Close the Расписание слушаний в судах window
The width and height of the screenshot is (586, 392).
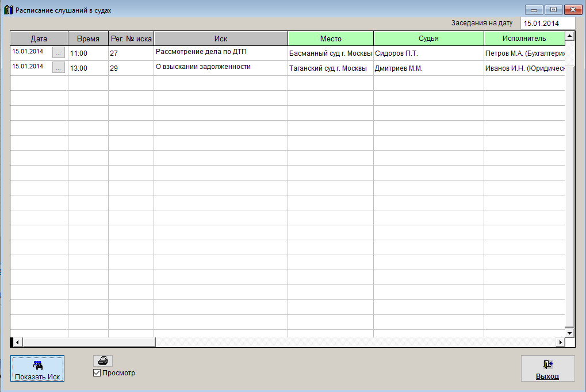point(573,10)
